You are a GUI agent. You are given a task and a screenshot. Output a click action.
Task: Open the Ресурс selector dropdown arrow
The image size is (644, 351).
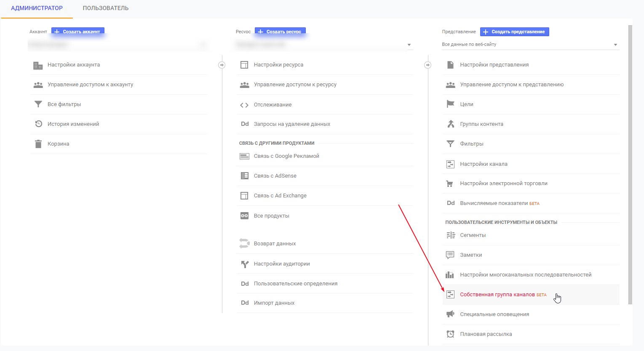point(409,45)
